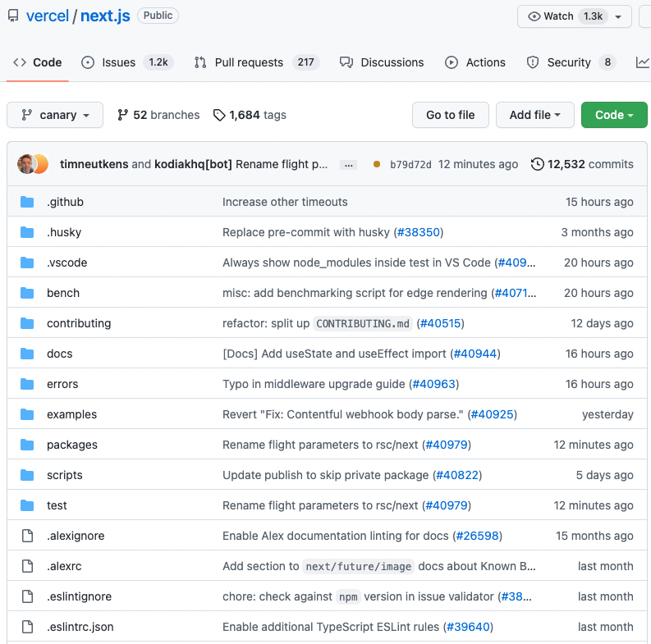Click the .eslintignore file icon
Viewport: 651px width, 644px height.
point(27,596)
